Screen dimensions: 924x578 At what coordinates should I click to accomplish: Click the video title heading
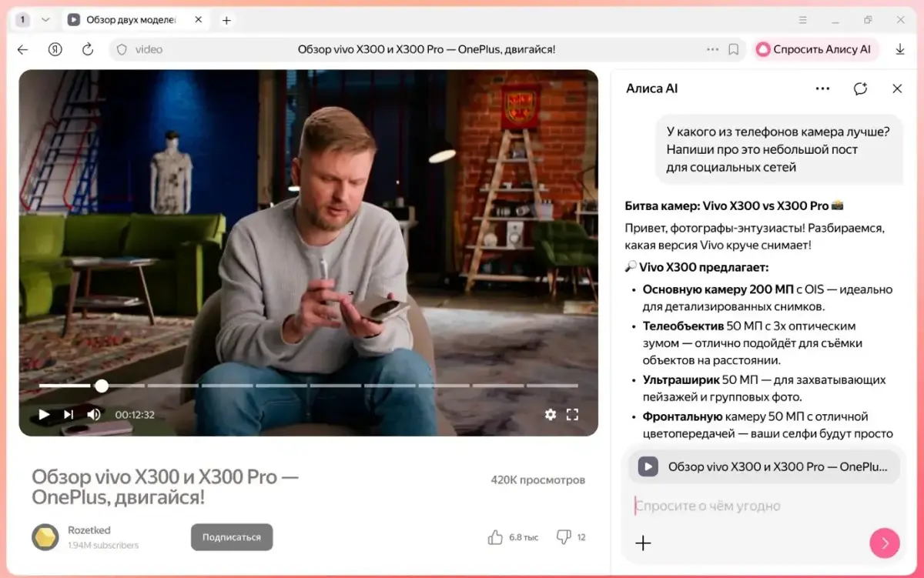165,487
